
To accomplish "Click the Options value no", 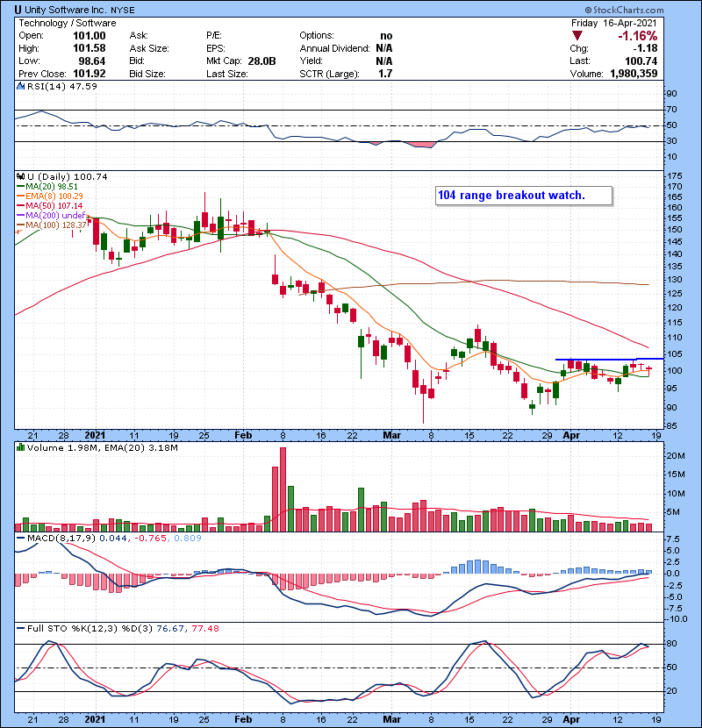I will point(386,36).
